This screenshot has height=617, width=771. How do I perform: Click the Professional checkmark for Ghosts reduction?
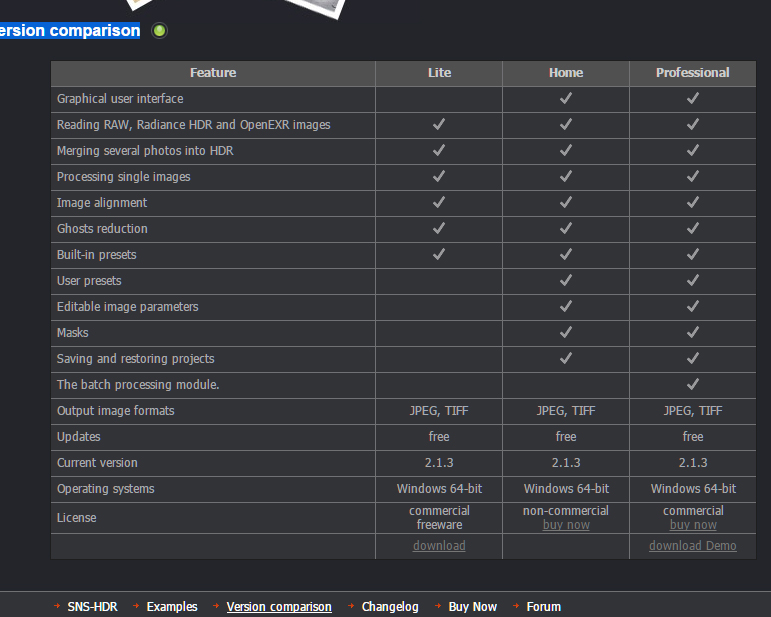coord(693,229)
